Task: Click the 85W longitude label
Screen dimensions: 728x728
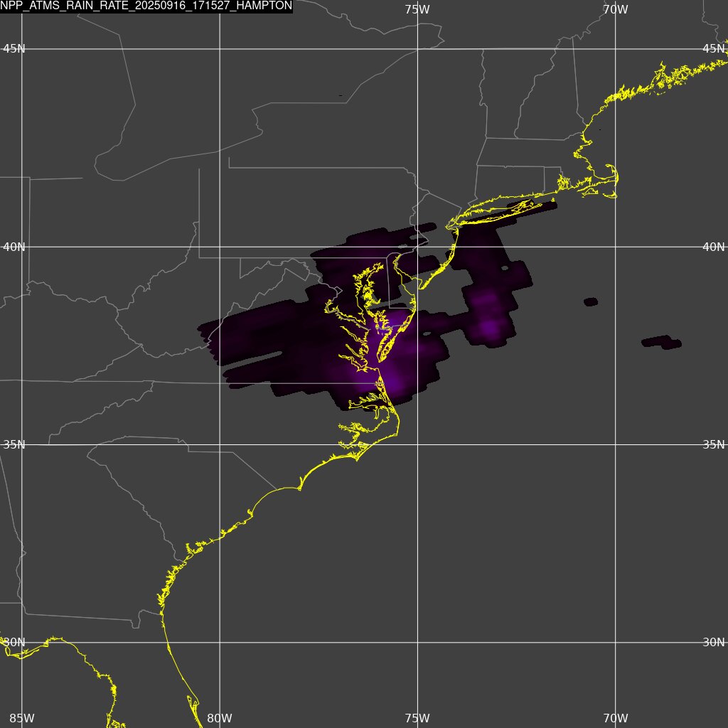Action: [x=22, y=718]
